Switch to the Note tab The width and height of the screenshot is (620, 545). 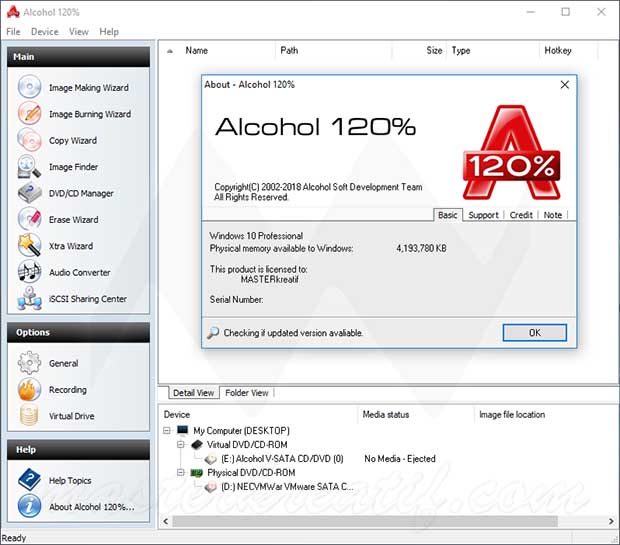point(553,215)
